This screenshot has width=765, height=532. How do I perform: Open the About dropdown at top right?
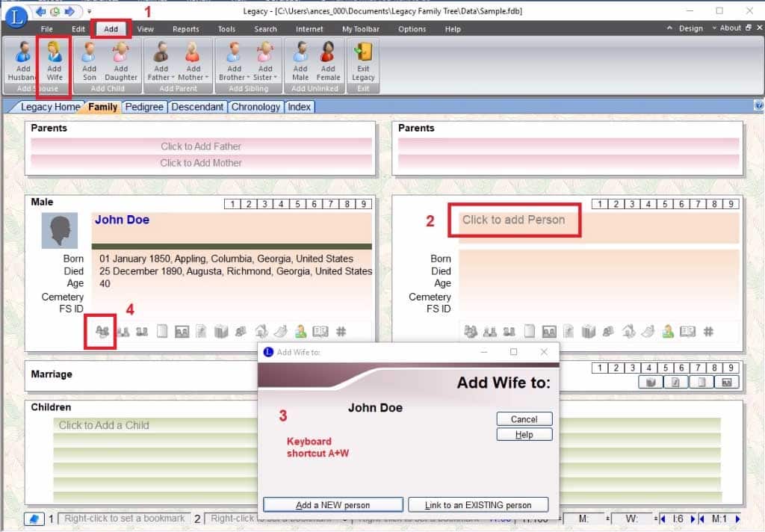point(726,28)
